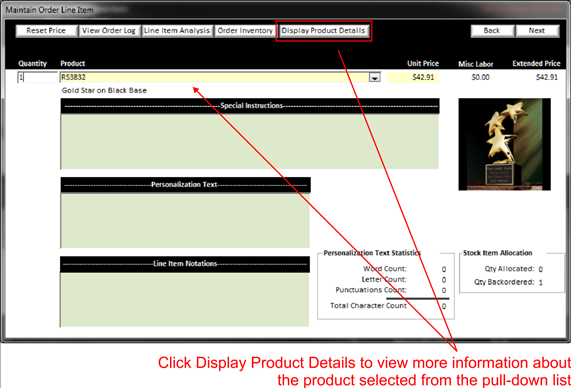
Task: Expand the Product pull-down arrow
Action: tap(375, 77)
